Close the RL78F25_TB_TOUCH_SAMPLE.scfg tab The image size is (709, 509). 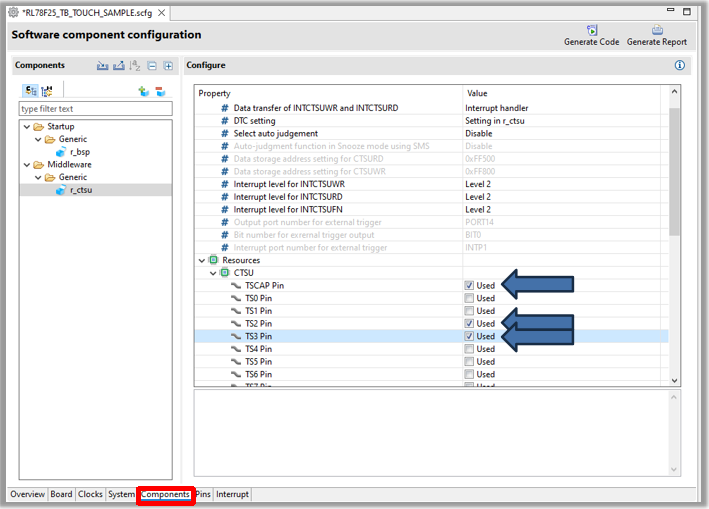161,13
